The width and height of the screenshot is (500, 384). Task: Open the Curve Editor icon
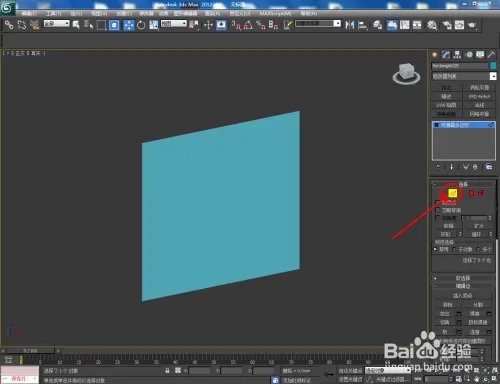pyautogui.click(x=405, y=25)
